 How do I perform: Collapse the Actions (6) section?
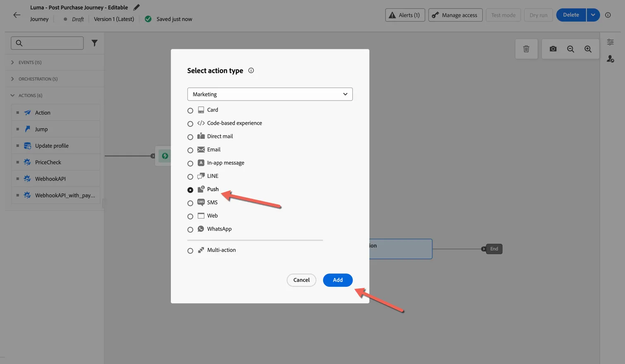tap(12, 96)
